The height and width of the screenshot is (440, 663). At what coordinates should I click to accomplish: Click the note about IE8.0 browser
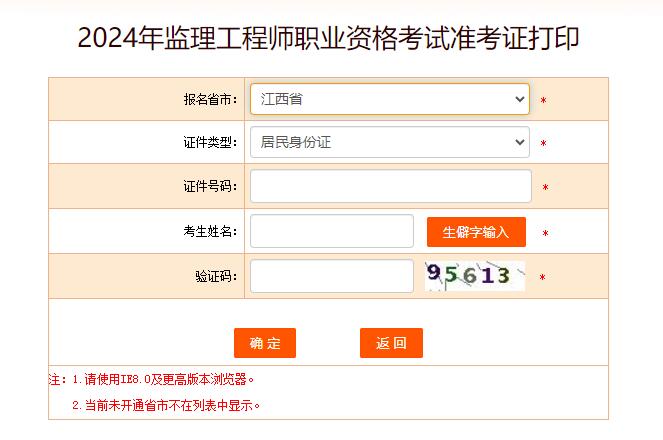click(x=163, y=380)
